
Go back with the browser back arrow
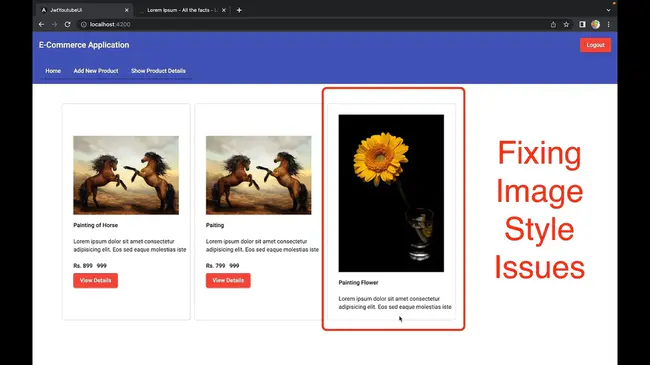click(41, 24)
